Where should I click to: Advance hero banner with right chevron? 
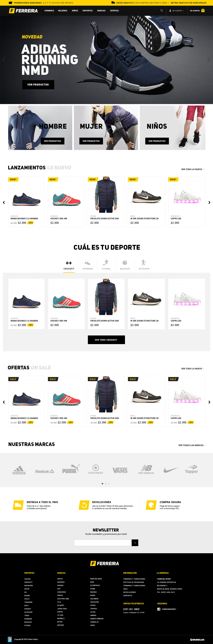tap(209, 59)
